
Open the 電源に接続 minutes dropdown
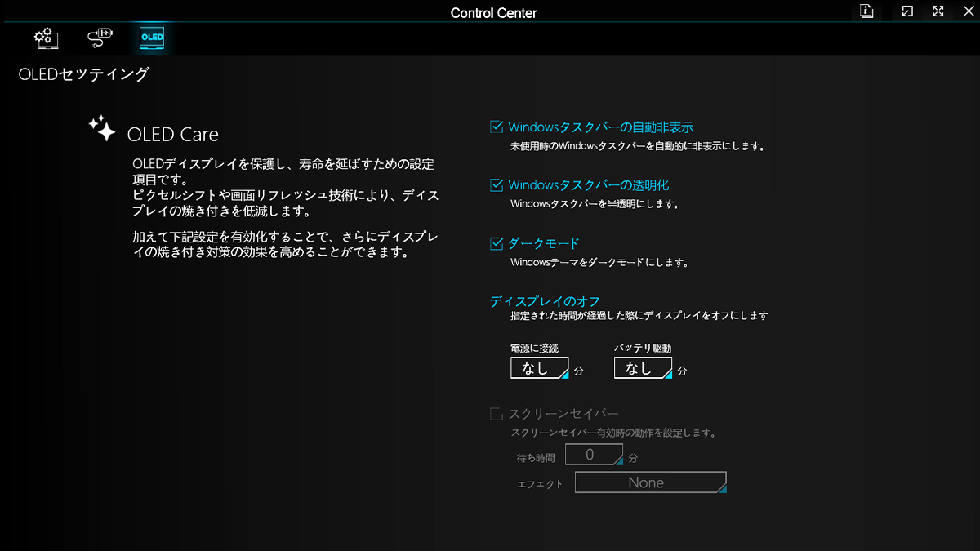pos(540,368)
